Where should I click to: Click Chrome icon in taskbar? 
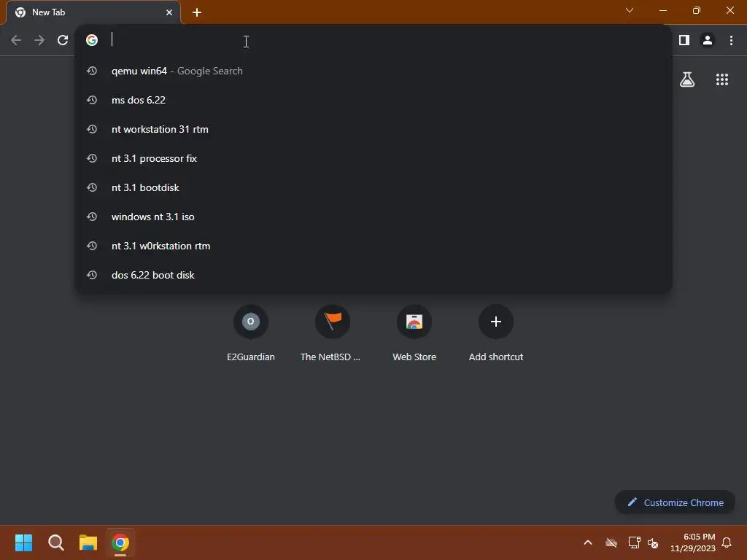point(120,542)
